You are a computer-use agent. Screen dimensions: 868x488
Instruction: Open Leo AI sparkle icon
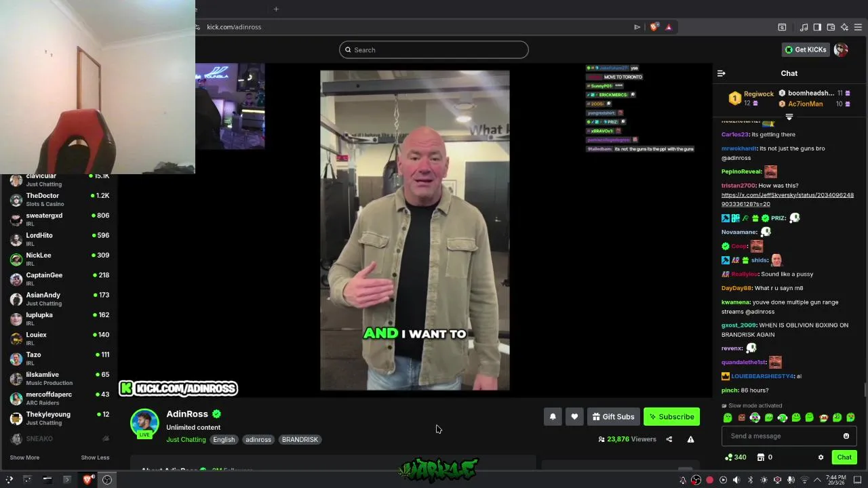(x=844, y=27)
